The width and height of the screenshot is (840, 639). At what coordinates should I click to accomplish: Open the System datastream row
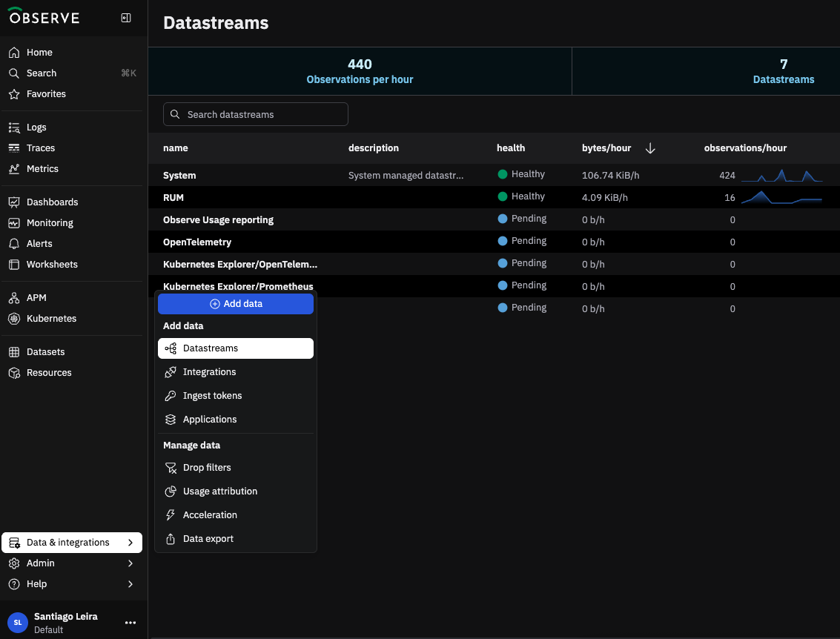click(179, 176)
